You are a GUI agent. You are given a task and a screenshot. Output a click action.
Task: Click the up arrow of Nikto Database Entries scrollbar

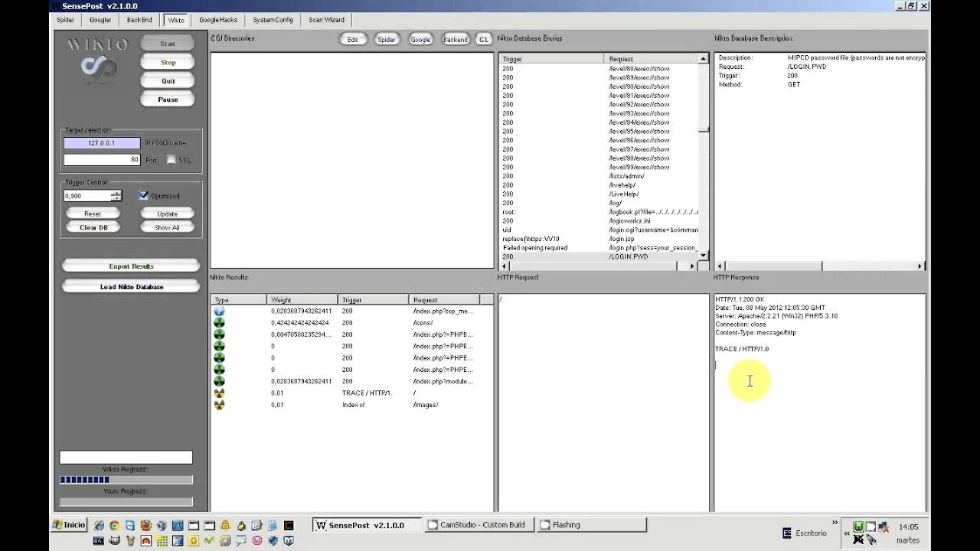(703, 59)
